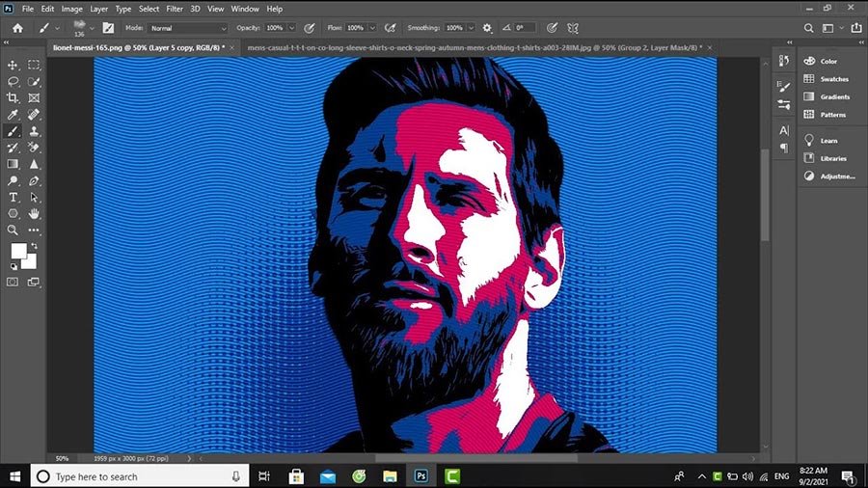Click the foreground color swatch
This screenshot has width=868, height=488.
[18, 251]
